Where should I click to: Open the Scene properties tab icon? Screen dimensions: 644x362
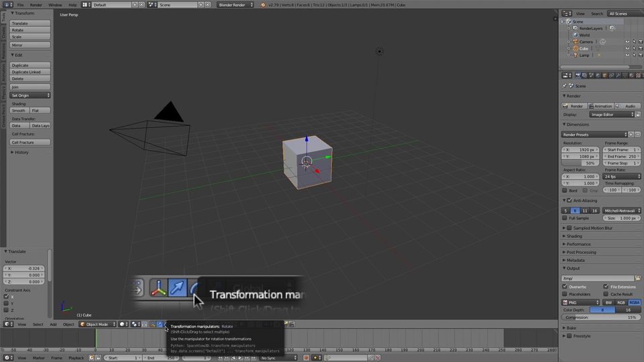pos(592,76)
